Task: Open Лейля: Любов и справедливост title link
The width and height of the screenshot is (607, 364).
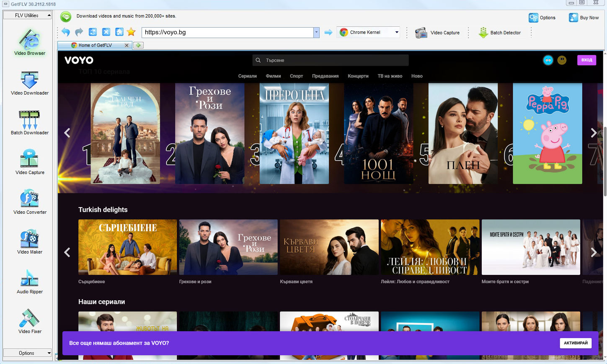Action: click(x=415, y=282)
